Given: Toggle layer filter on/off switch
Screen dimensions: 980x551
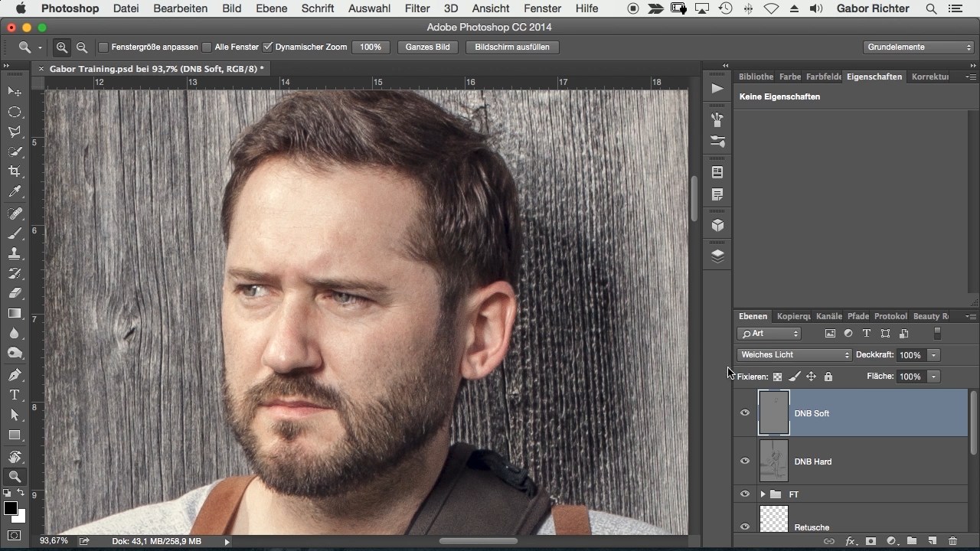Looking at the screenshot, I should (937, 334).
